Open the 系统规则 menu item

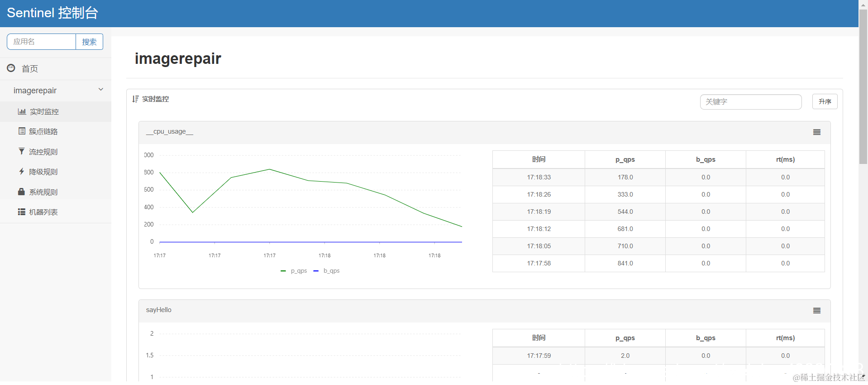click(56, 192)
